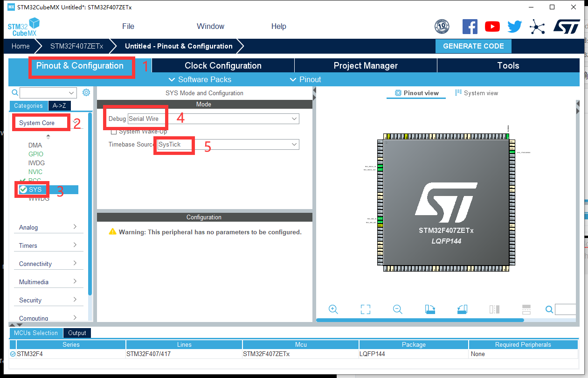
Task: Click the categories panel vertical scrollbar
Action: [x=90, y=204]
